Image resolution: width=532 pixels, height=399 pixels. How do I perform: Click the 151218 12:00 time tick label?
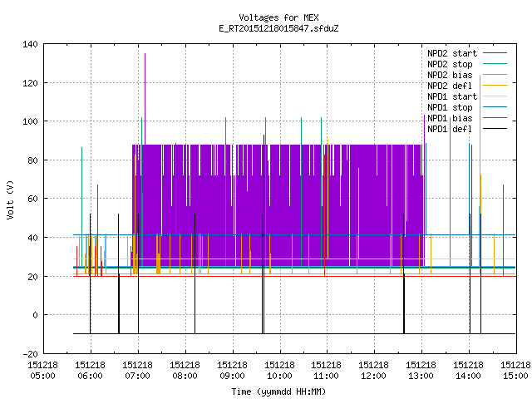point(373,371)
